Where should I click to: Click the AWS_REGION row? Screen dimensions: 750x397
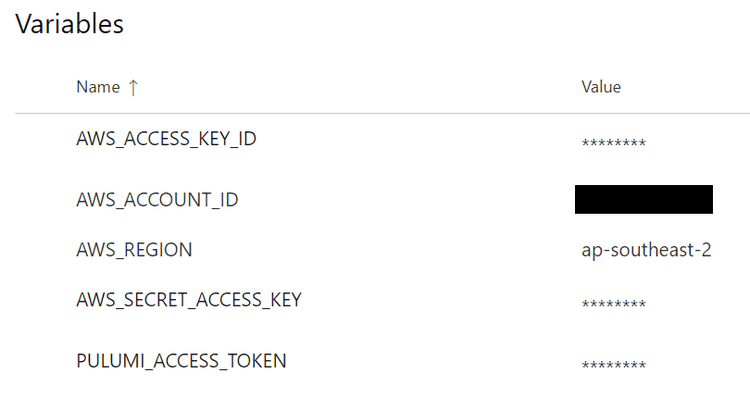click(382, 250)
